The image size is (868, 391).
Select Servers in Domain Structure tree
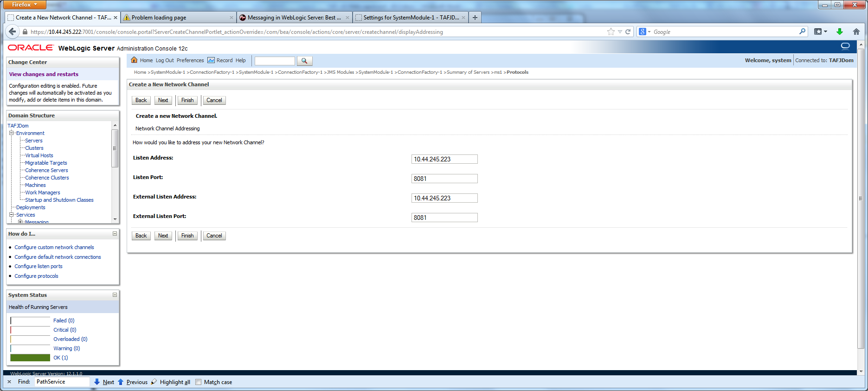(34, 141)
